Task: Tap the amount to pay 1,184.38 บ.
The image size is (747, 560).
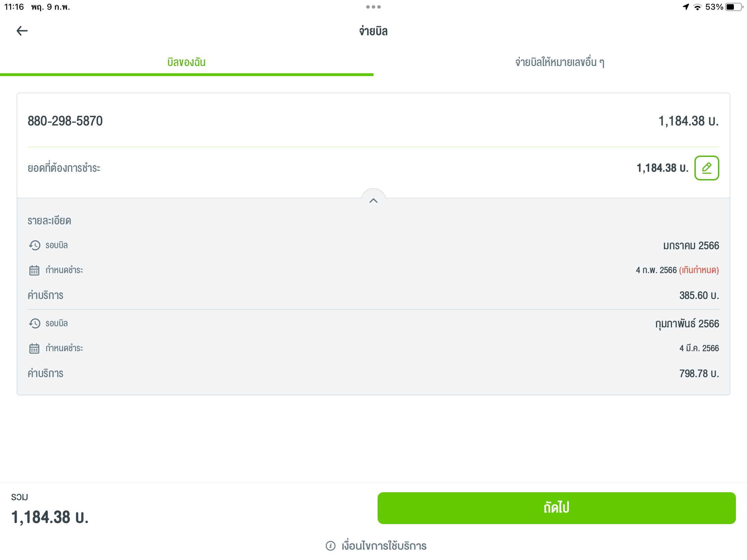Action: click(x=662, y=168)
